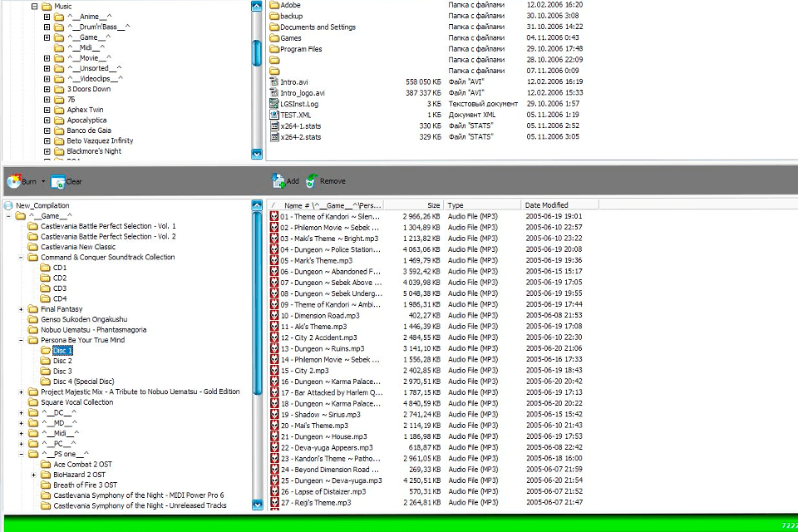Image resolution: width=798 pixels, height=532 pixels.
Task: Click the LGSInst.Log text file icon
Action: tap(273, 104)
